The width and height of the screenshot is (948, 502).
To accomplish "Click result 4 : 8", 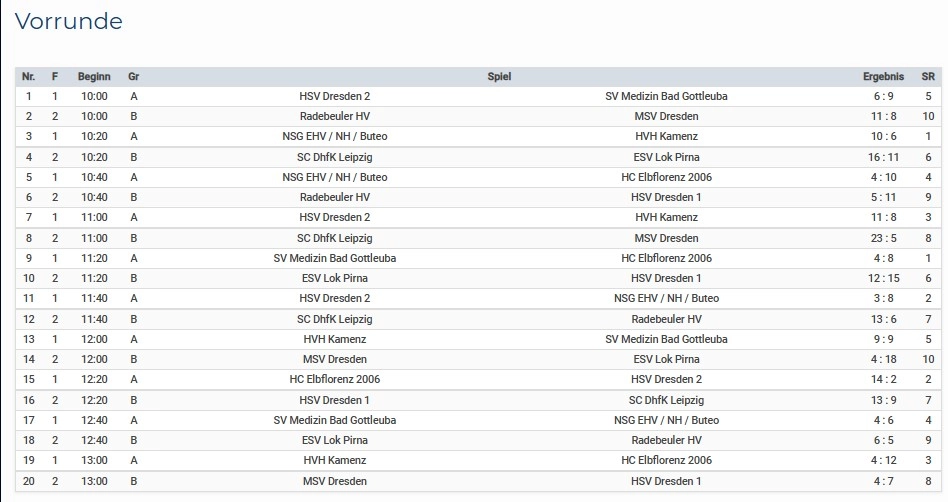I will [x=883, y=258].
